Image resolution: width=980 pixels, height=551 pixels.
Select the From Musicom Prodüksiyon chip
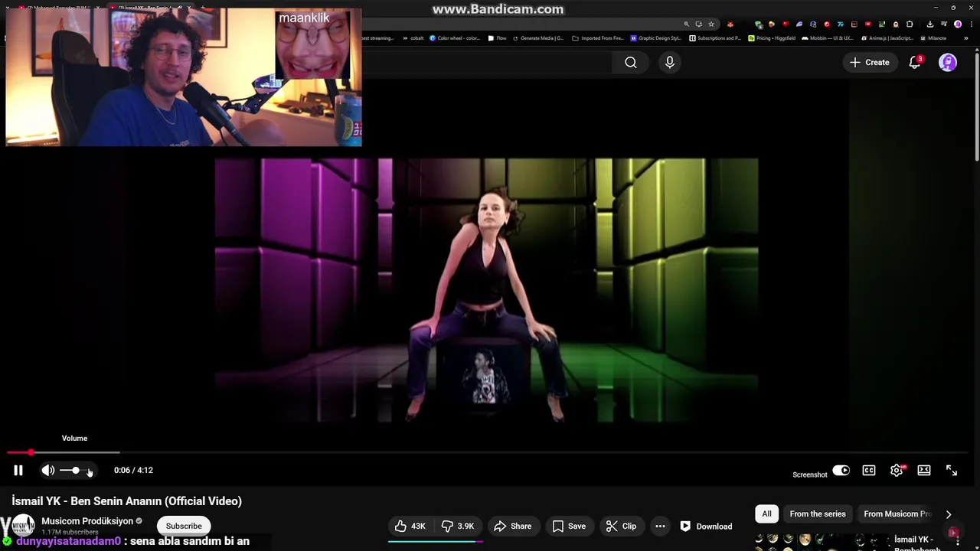coord(897,514)
